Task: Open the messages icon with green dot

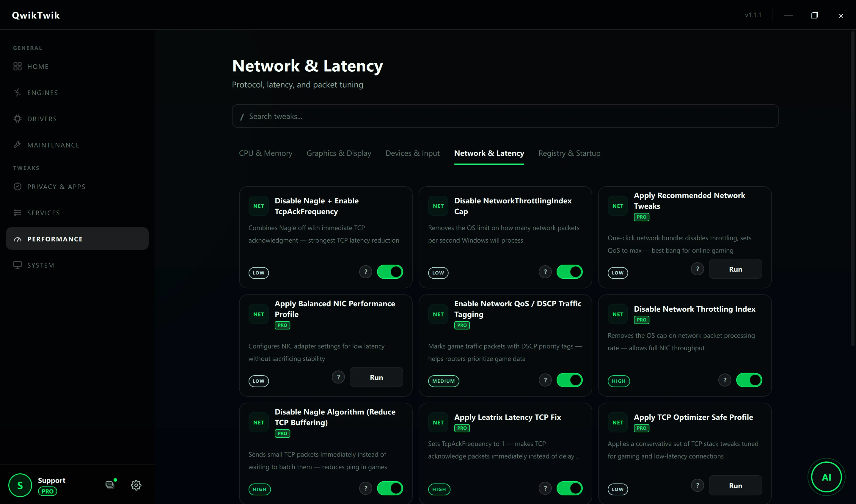Action: point(110,485)
